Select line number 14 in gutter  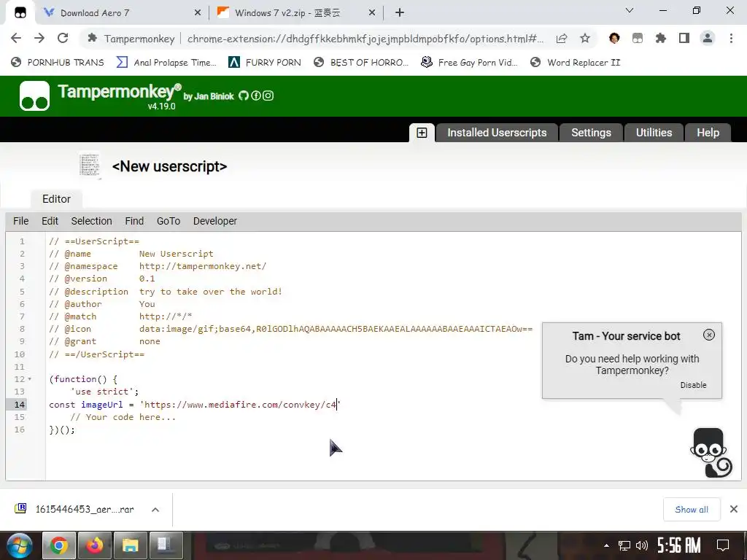pos(19,404)
